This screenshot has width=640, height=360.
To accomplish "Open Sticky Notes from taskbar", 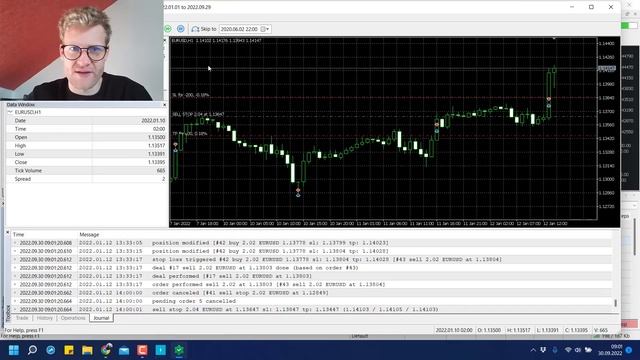I will tap(69, 350).
